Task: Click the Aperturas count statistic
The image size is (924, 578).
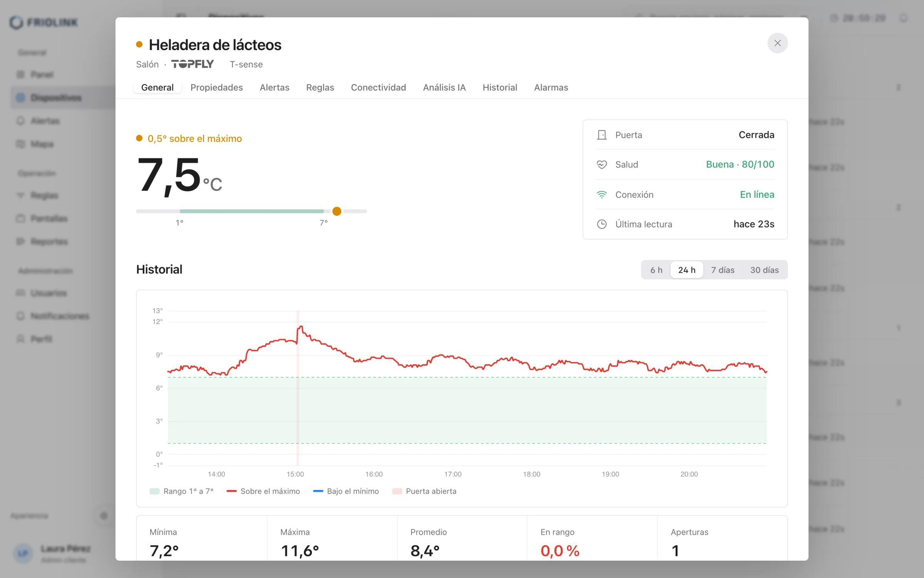Action: (x=722, y=538)
